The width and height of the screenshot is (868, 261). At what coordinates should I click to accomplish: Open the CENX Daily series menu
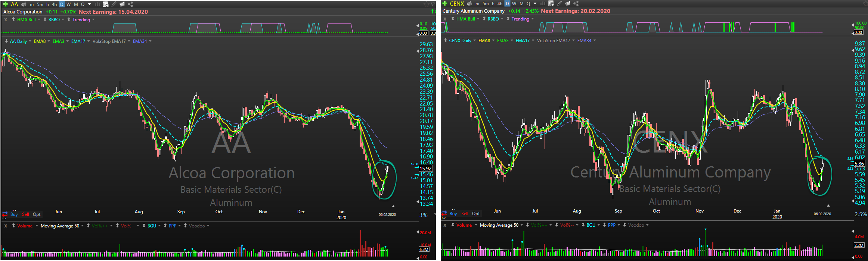tap(474, 40)
